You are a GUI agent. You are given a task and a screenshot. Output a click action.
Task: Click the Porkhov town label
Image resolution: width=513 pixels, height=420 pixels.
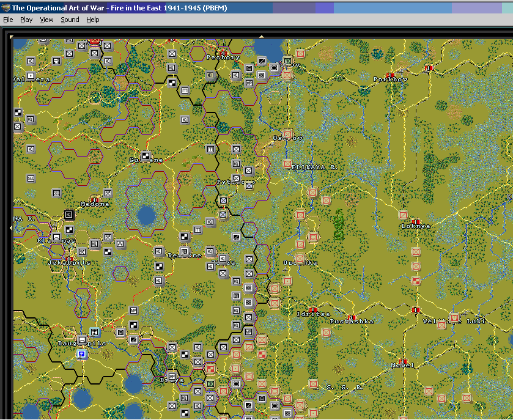(390, 79)
